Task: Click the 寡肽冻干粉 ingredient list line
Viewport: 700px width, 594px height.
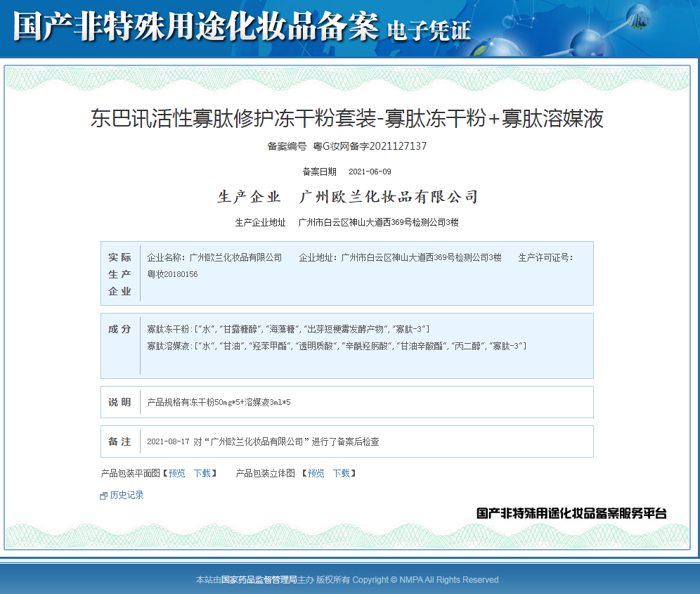Action: pyautogui.click(x=288, y=330)
